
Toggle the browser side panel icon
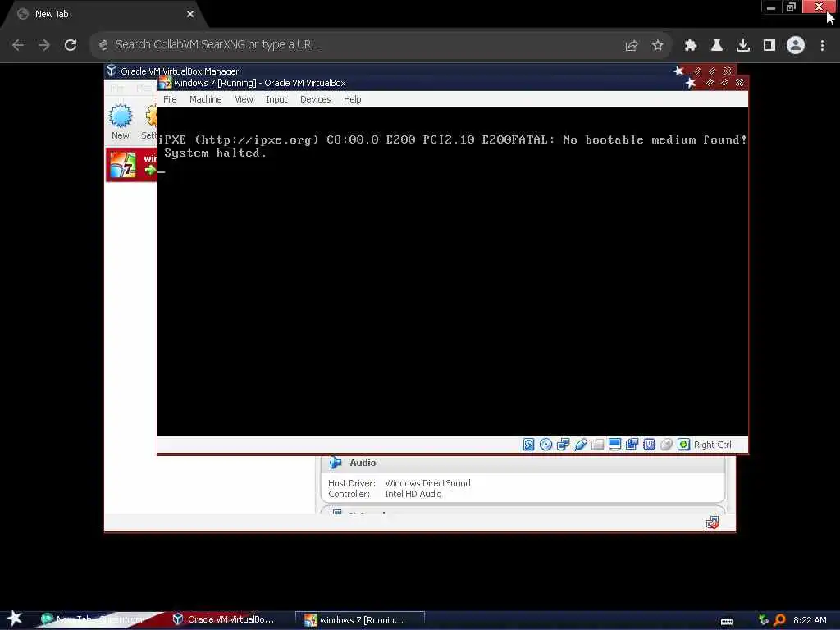point(769,45)
